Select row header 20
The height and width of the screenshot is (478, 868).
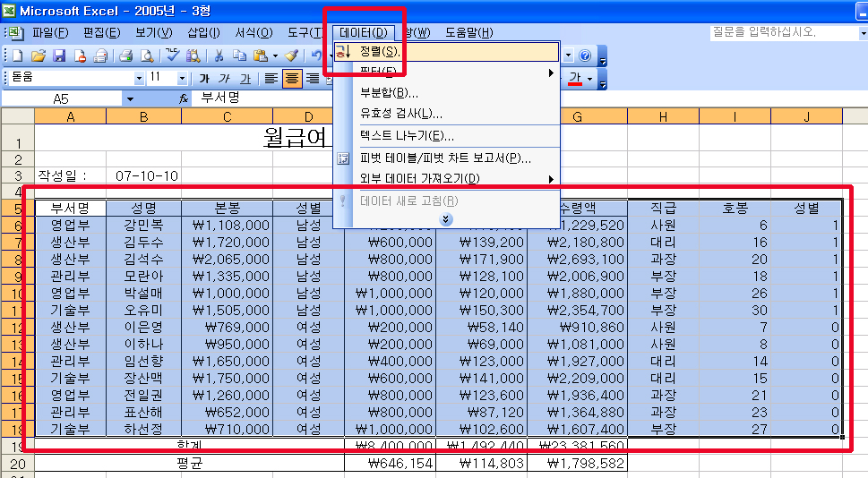click(x=18, y=464)
